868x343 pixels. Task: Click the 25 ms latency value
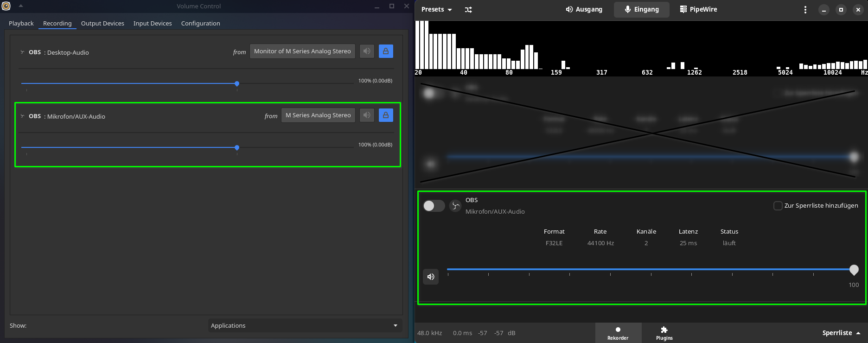[688, 243]
